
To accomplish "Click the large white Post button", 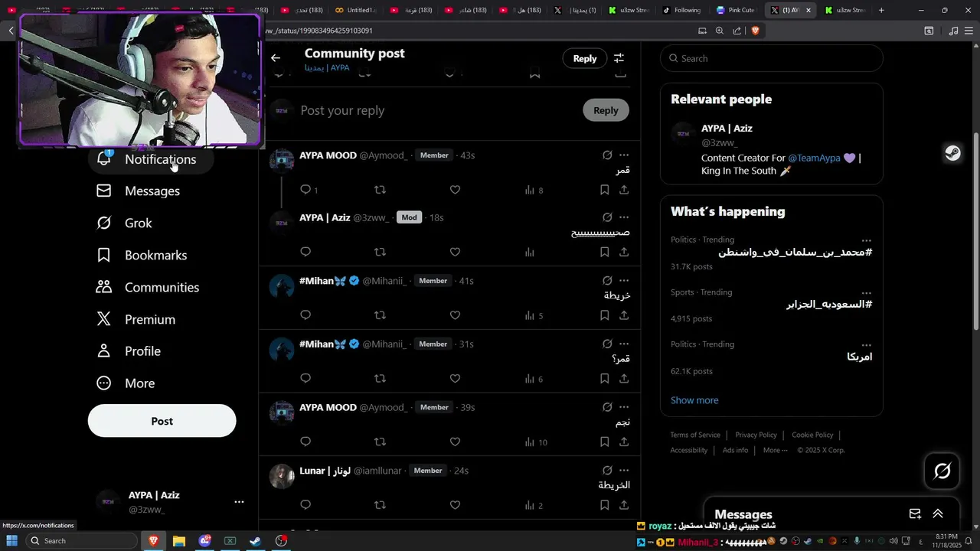I will [x=162, y=421].
